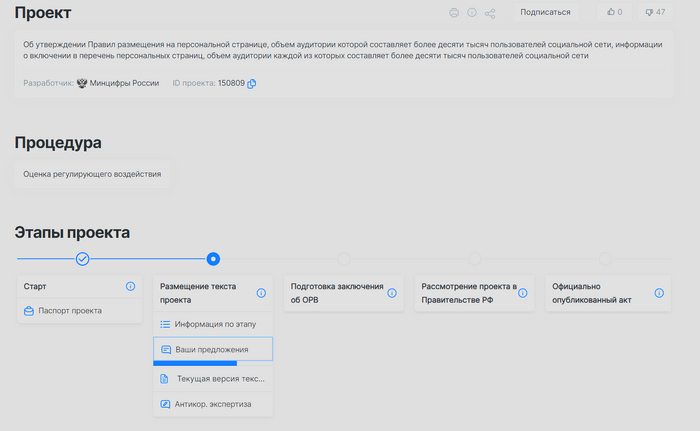Click the share icon in the project header
This screenshot has width=700, height=431.
coord(490,13)
